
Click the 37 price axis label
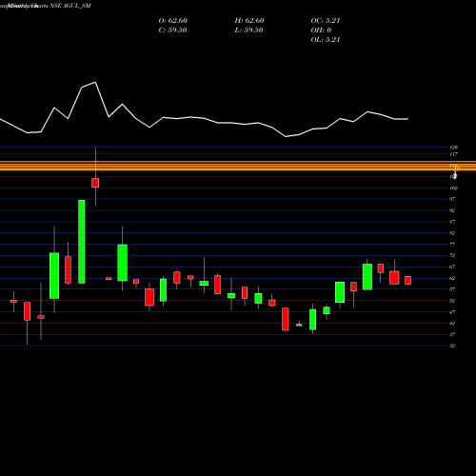coord(452,334)
